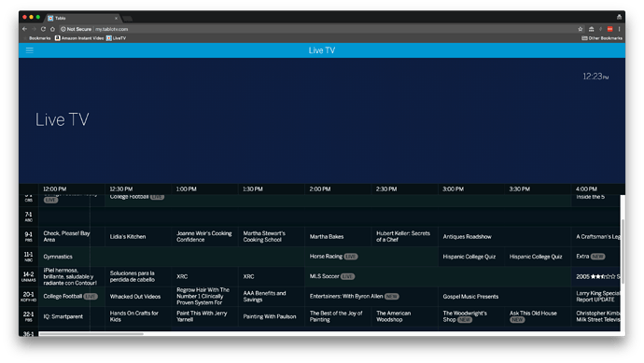Click the red extension icon in toolbar
This screenshot has width=644, height=363.
(x=609, y=29)
